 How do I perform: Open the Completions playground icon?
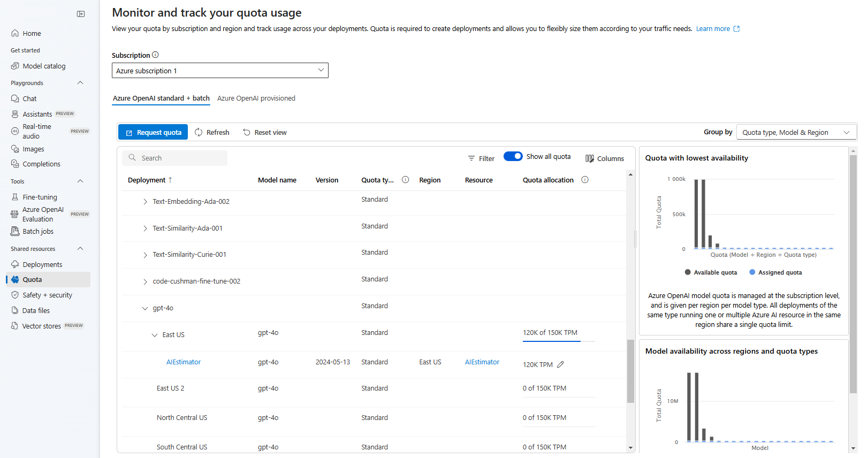15,164
